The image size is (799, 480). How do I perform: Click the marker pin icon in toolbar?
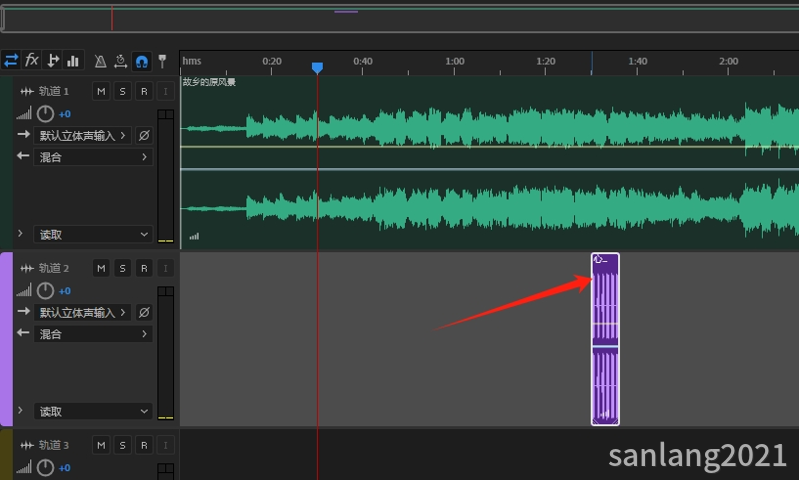[162, 61]
